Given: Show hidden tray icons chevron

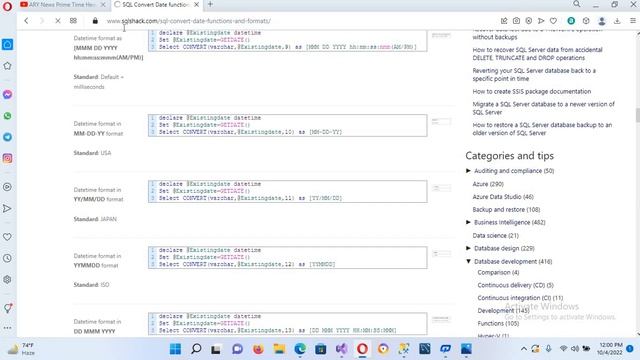Looking at the screenshot, I should coord(523,349).
